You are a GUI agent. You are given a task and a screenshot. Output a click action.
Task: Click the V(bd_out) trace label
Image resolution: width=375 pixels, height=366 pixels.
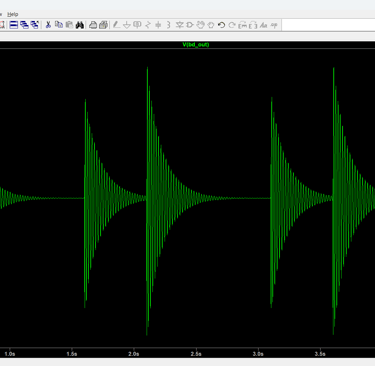[x=196, y=44]
